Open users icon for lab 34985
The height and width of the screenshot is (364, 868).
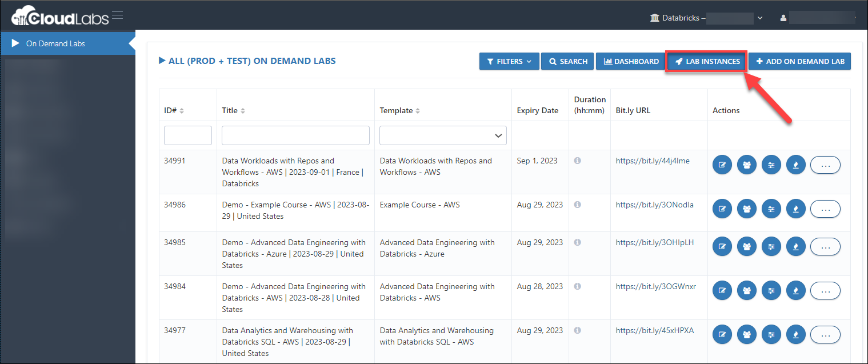[747, 247]
